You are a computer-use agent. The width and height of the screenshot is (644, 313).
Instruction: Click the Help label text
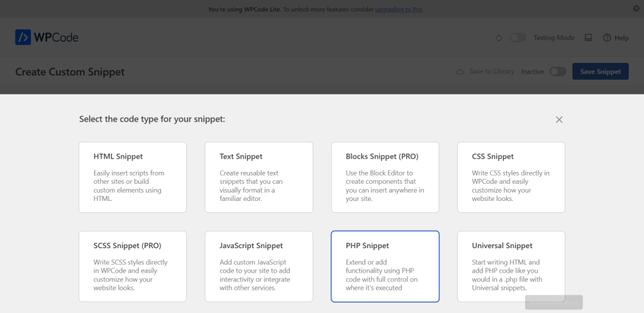coord(621,38)
